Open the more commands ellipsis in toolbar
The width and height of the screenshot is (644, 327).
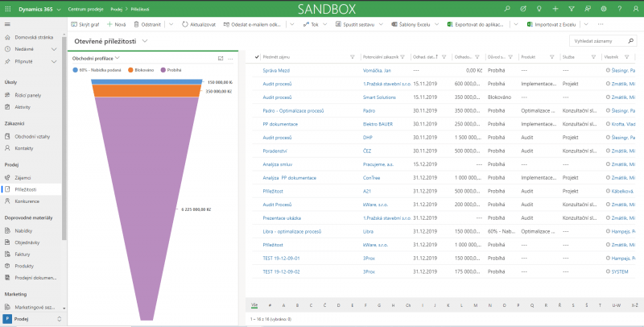(601, 24)
